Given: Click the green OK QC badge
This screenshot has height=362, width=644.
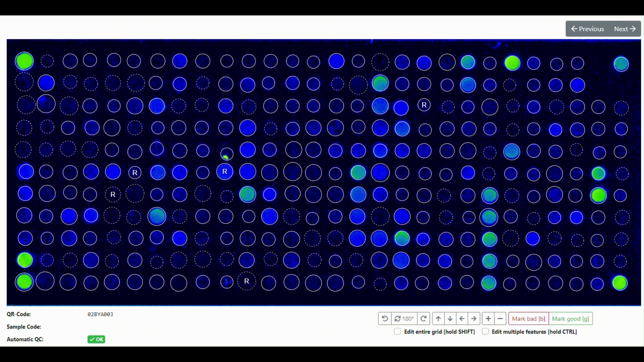Looking at the screenshot, I should pos(96,339).
